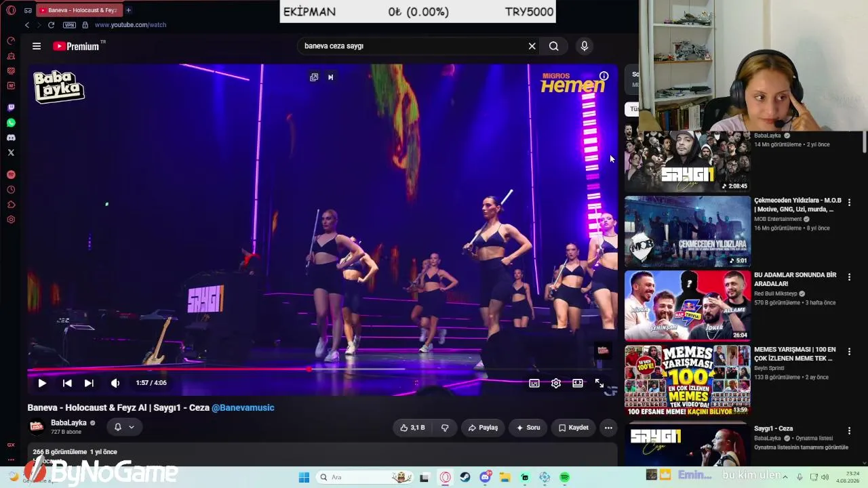This screenshot has width=868, height=488.
Task: Open browser history clock icon
Action: 11,190
